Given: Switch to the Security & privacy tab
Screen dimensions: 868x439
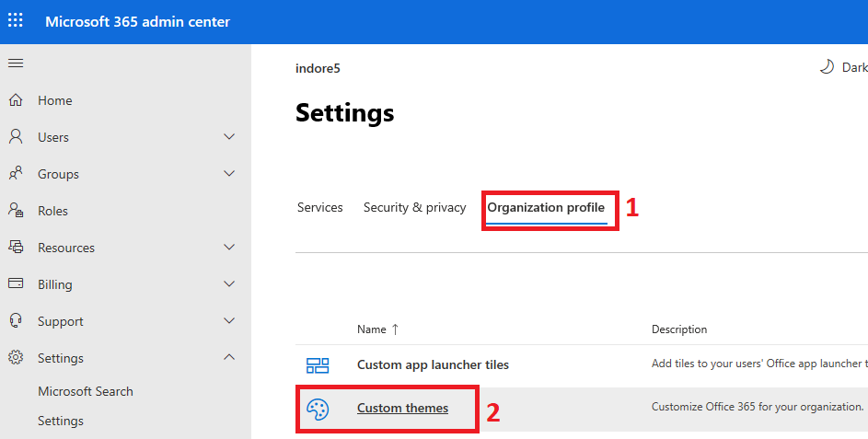Looking at the screenshot, I should click(x=414, y=208).
